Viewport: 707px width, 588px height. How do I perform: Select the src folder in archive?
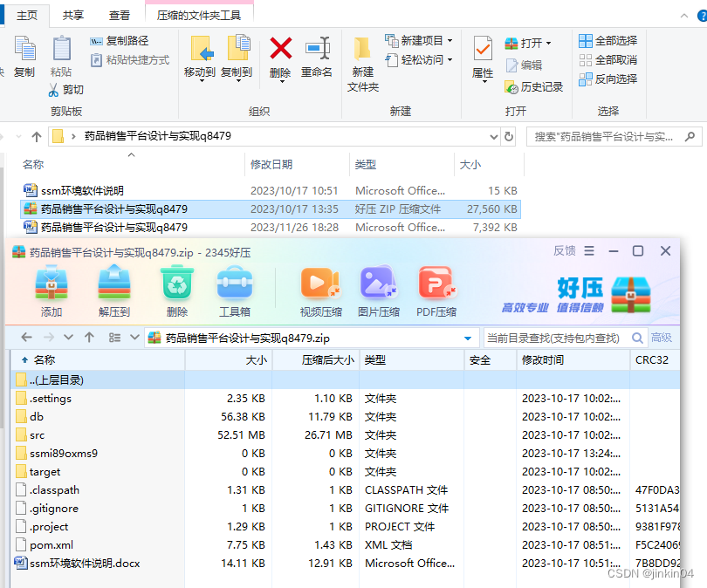345,435
